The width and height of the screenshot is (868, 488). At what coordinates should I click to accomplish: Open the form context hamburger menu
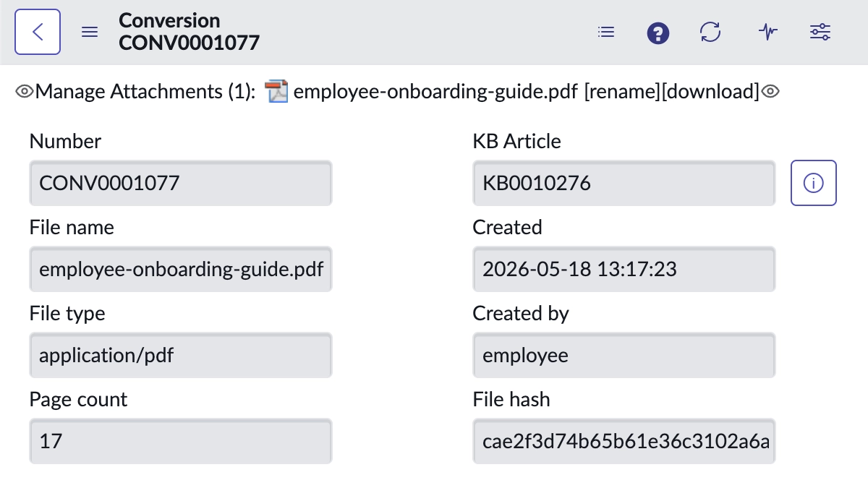coord(90,33)
